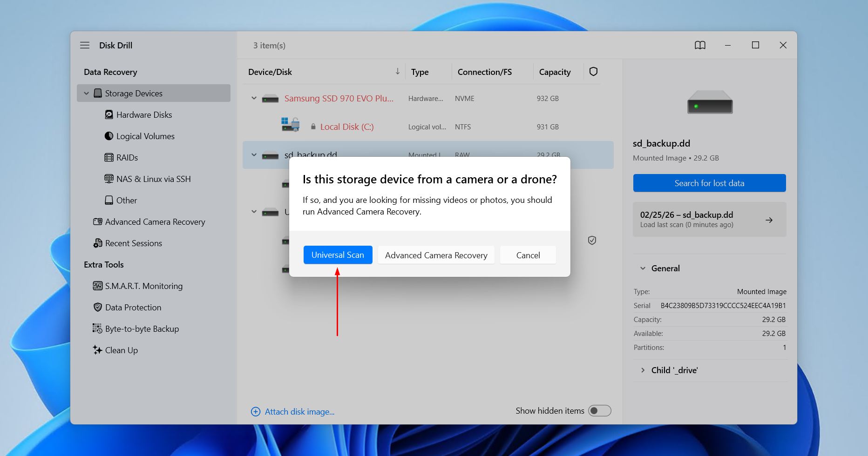868x456 pixels.
Task: Open the RAIDs category
Action: pos(127,158)
